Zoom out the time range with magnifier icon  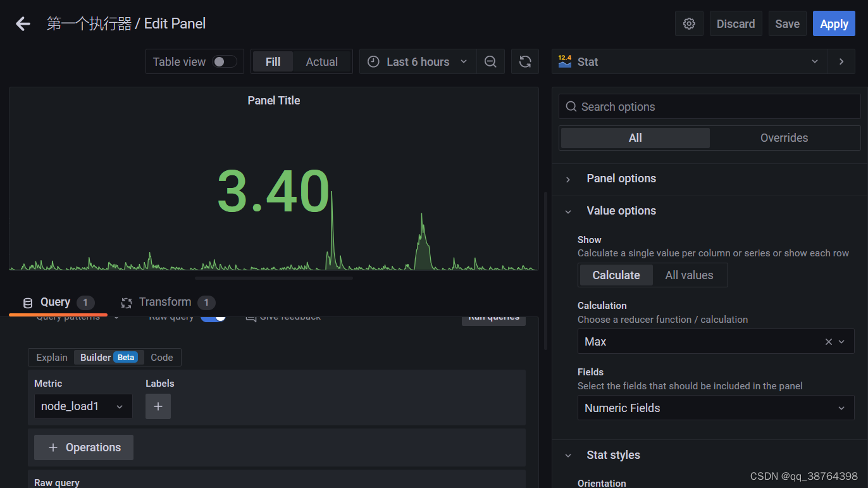490,61
